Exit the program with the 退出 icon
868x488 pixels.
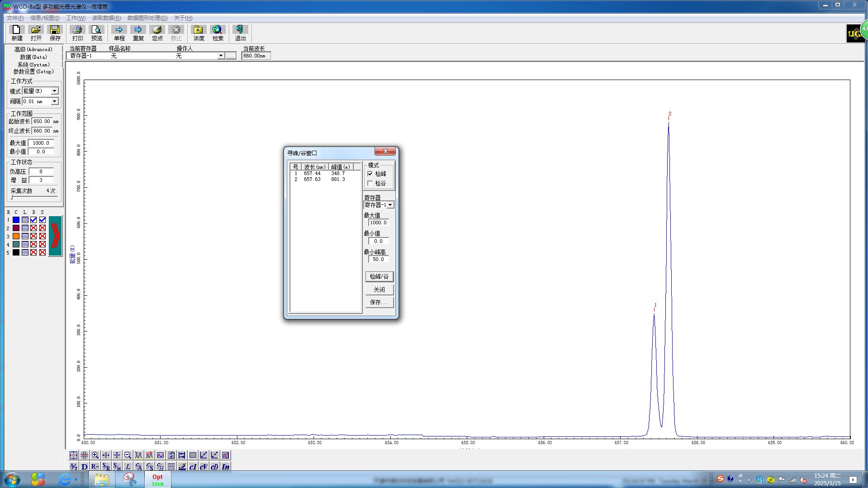click(240, 33)
